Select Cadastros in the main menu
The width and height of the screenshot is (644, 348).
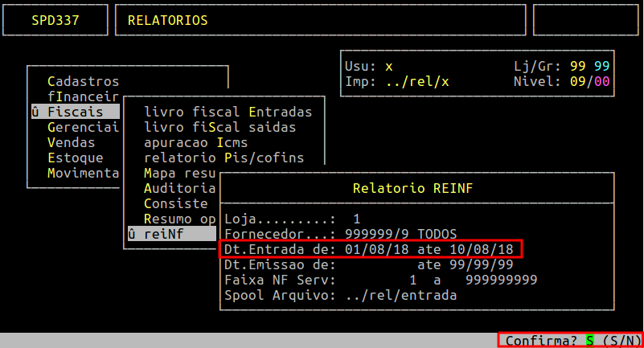[83, 81]
